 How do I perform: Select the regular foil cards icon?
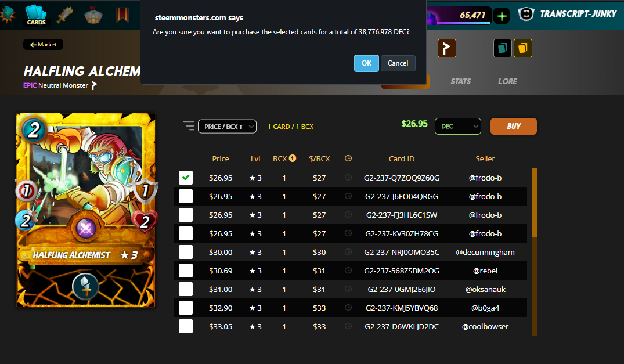[x=503, y=48]
